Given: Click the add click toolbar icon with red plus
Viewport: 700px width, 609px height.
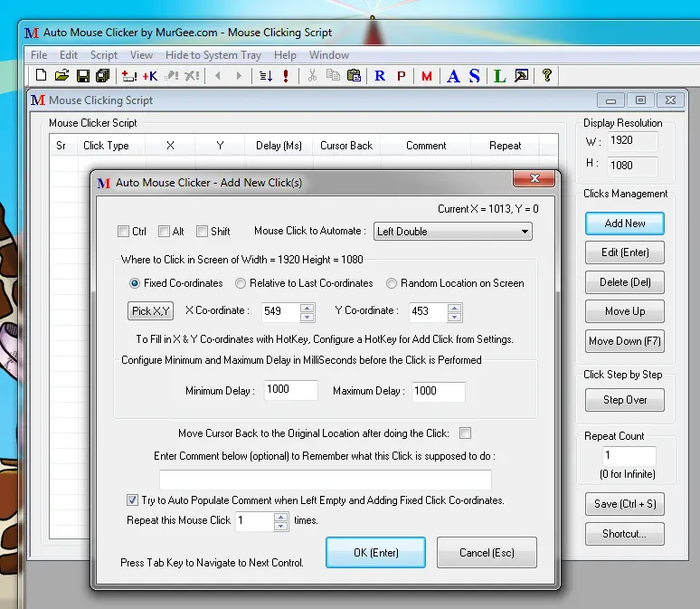Looking at the screenshot, I should [129, 76].
